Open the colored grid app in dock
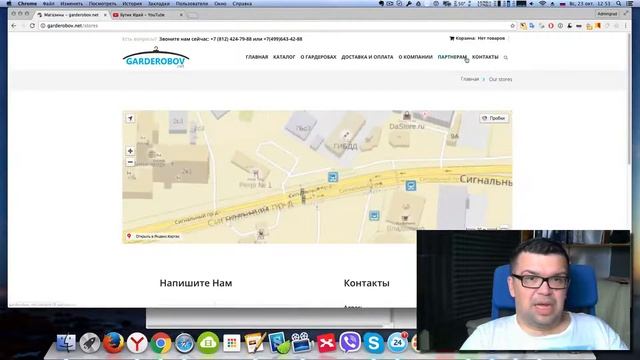 tap(232, 343)
